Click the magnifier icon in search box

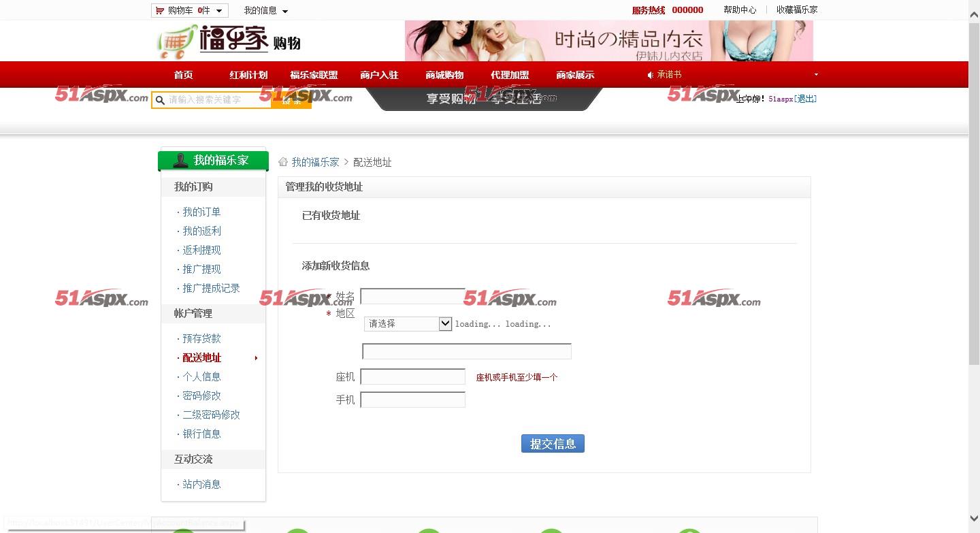[x=160, y=100]
